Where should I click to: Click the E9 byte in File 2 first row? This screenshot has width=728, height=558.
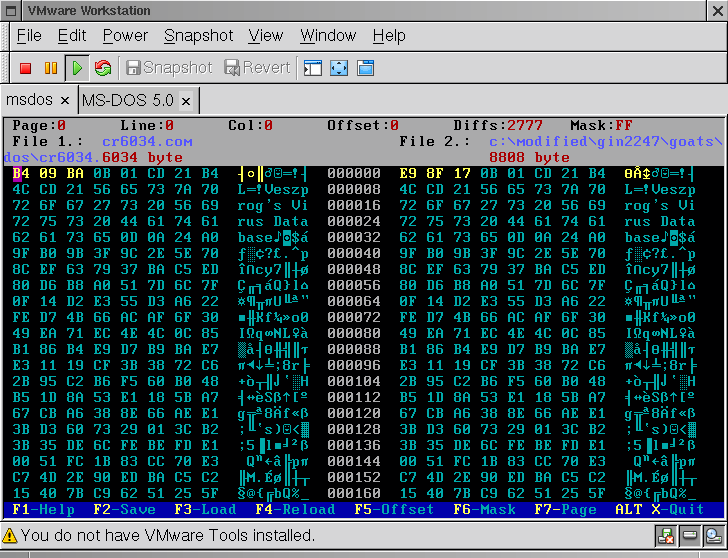(x=408, y=173)
